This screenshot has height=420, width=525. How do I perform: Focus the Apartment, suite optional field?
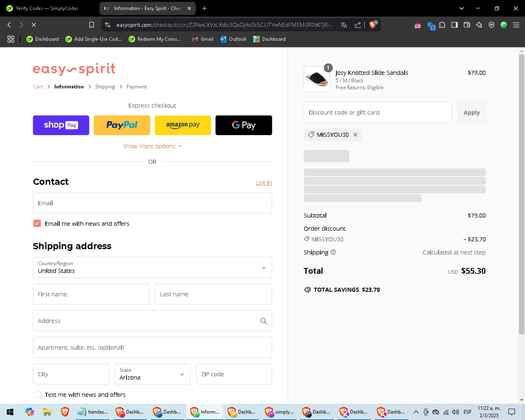pyautogui.click(x=152, y=348)
